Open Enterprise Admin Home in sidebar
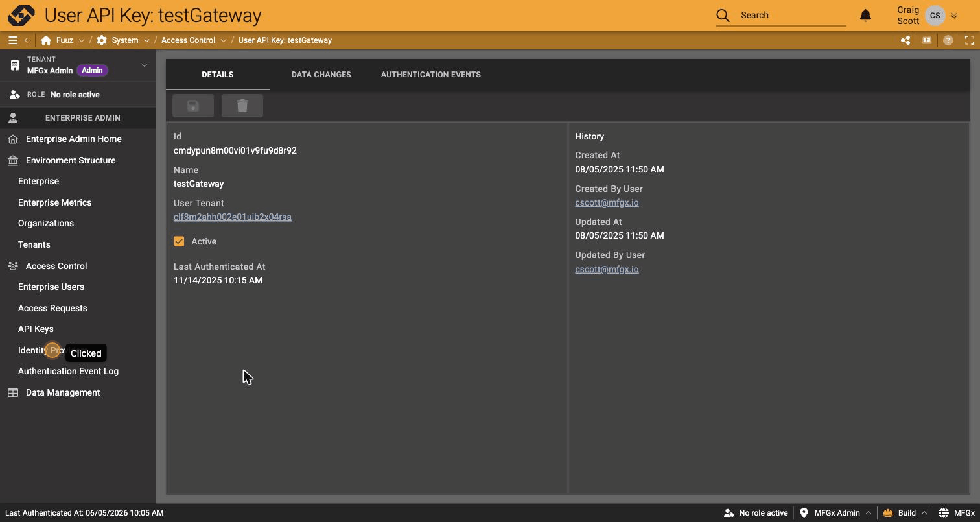 tap(74, 139)
